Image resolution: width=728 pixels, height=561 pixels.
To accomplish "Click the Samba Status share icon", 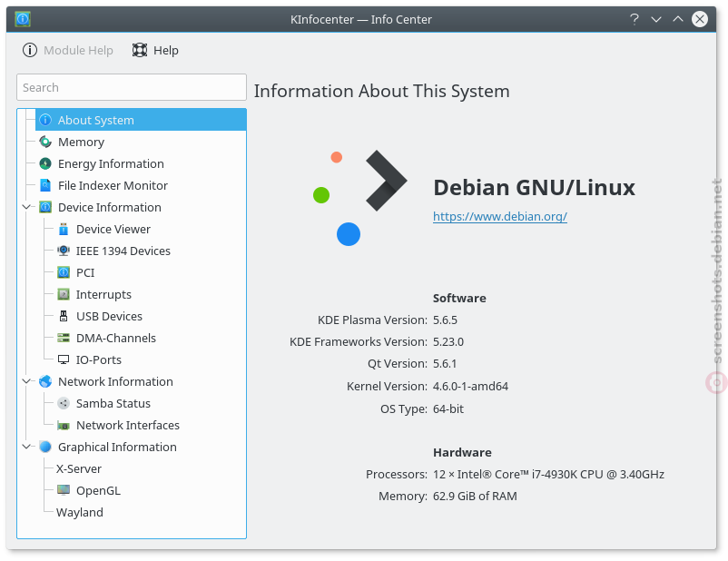I will coord(64,404).
